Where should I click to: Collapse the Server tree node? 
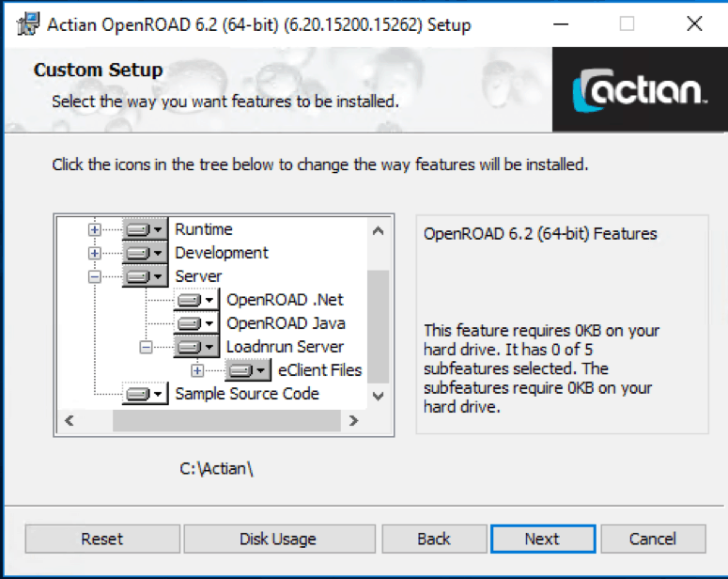95,276
